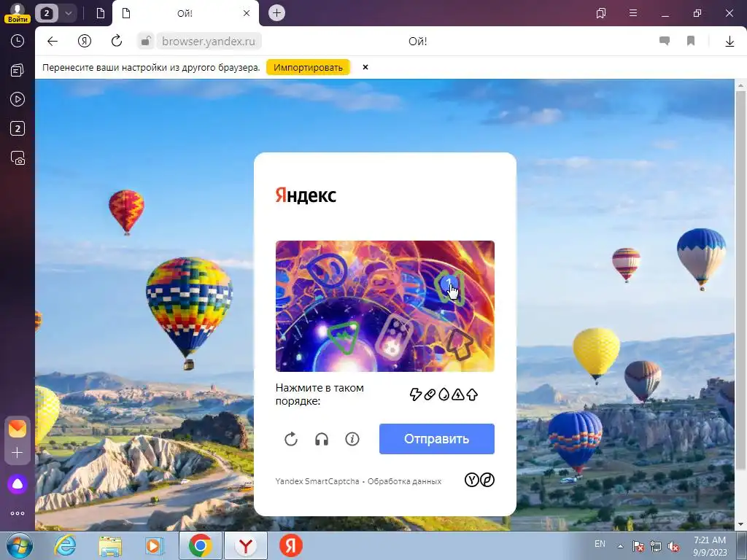Add a site to sidebar with plus
747x560 pixels.
pyautogui.click(x=18, y=452)
